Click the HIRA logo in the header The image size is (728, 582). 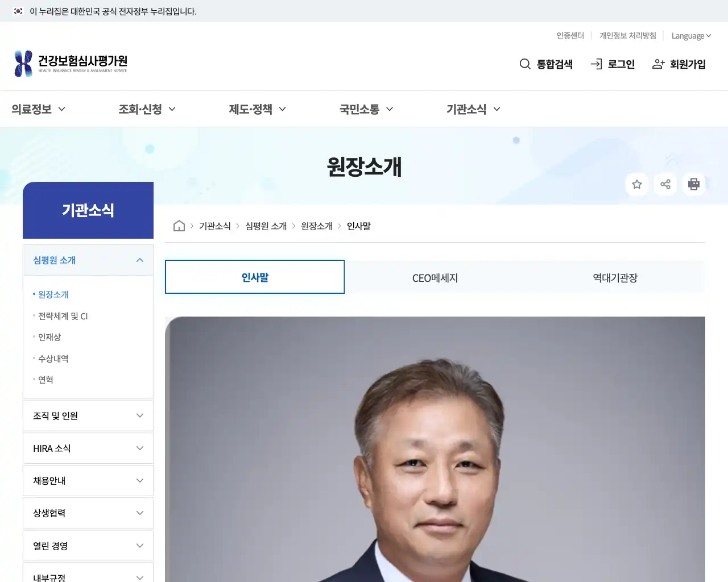[71, 63]
